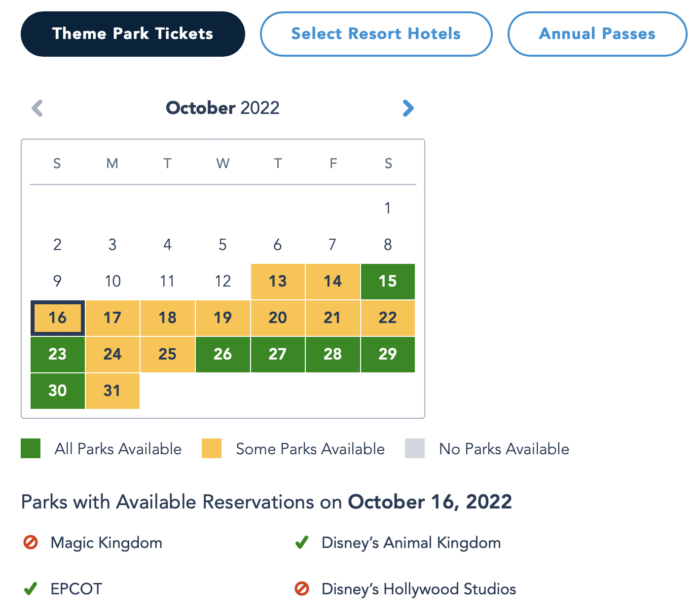Click unavailable icon beside Hollywood Studios
The height and width of the screenshot is (616, 696).
tap(301, 589)
